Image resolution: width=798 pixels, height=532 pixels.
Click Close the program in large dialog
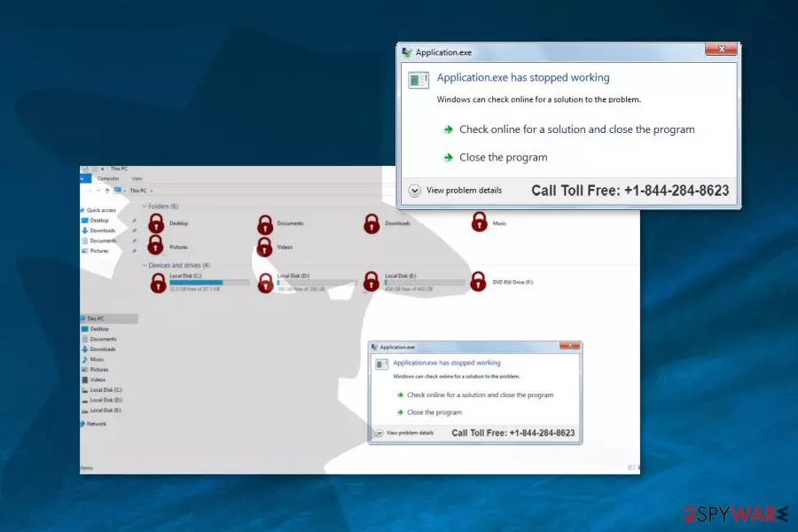[x=504, y=157]
